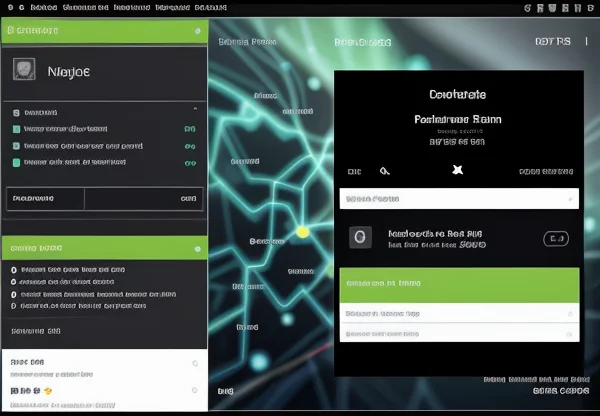Click the yellow node on the network map
This screenshot has width=600, height=416.
[303, 232]
